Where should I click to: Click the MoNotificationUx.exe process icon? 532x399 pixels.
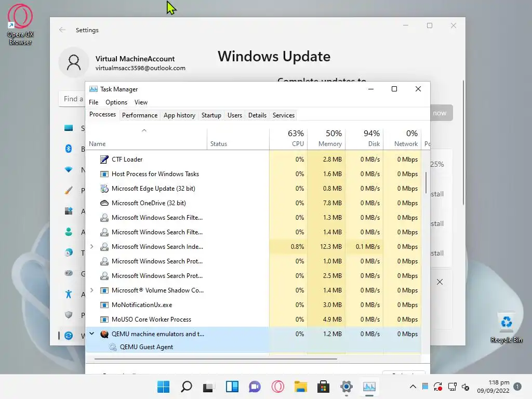[104, 304]
